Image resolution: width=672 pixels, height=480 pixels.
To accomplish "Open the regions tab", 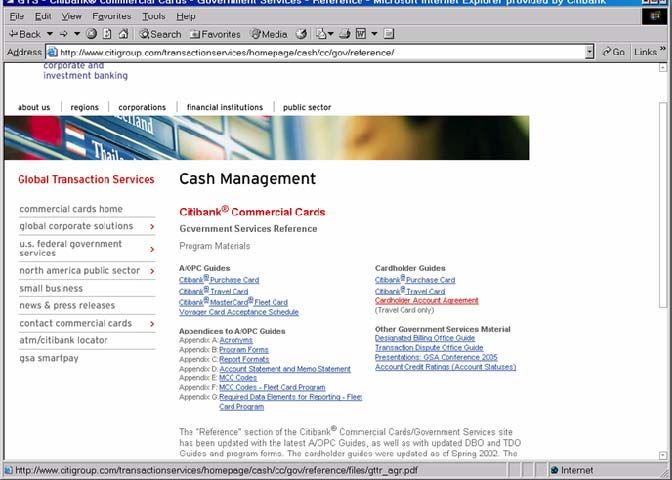I will click(x=84, y=107).
